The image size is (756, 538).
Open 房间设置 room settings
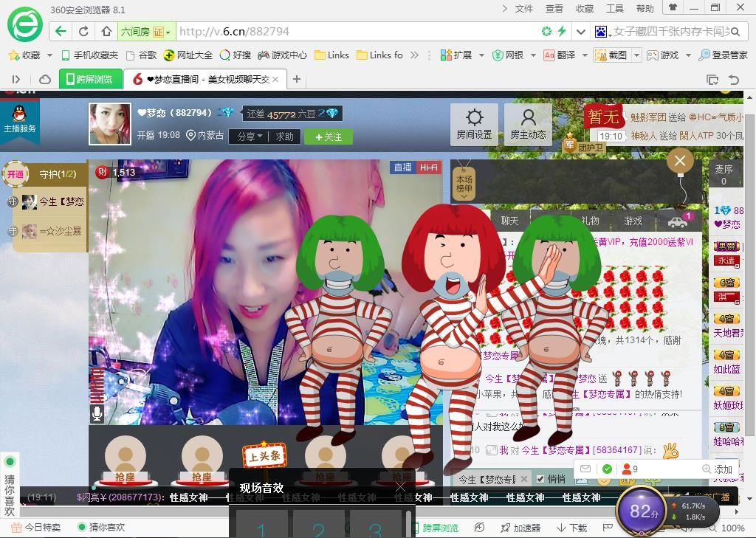coord(474,125)
